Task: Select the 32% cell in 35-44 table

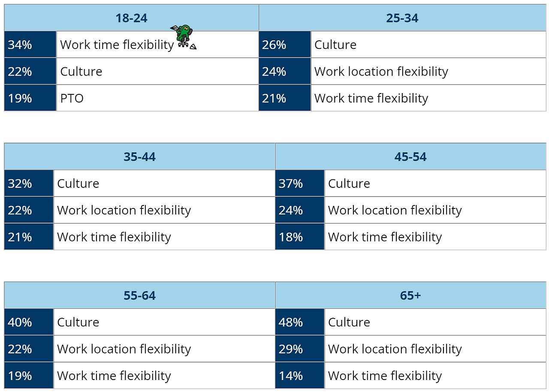Action: click(x=29, y=184)
